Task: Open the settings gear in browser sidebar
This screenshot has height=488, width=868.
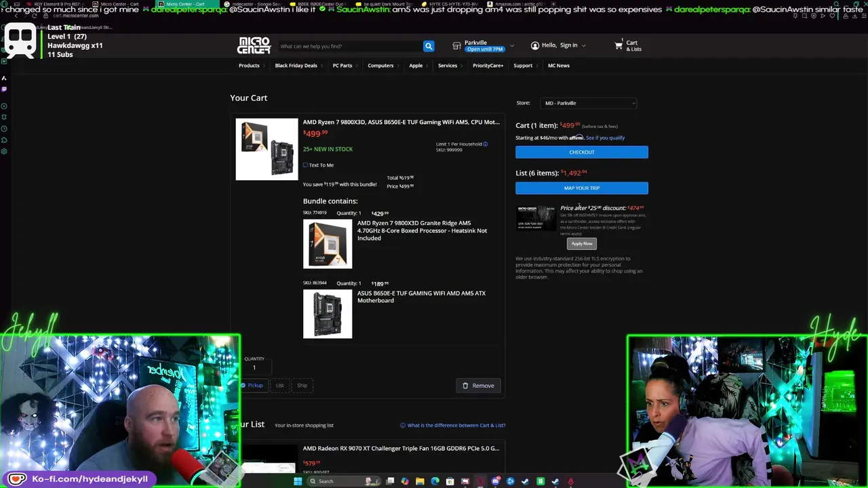Action: [4, 151]
